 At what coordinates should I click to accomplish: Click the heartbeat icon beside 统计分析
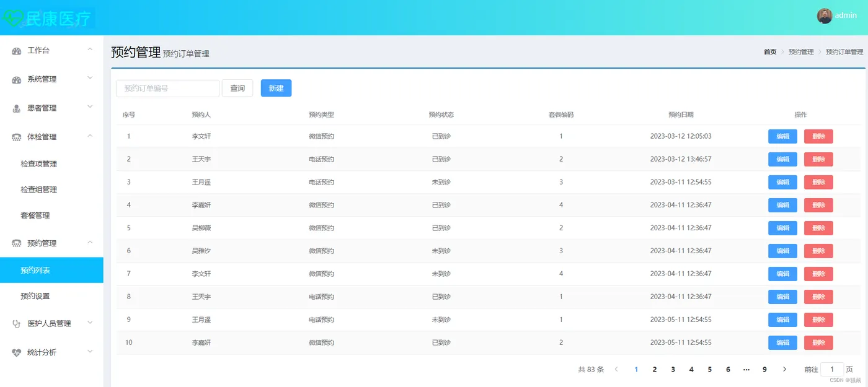[17, 352]
